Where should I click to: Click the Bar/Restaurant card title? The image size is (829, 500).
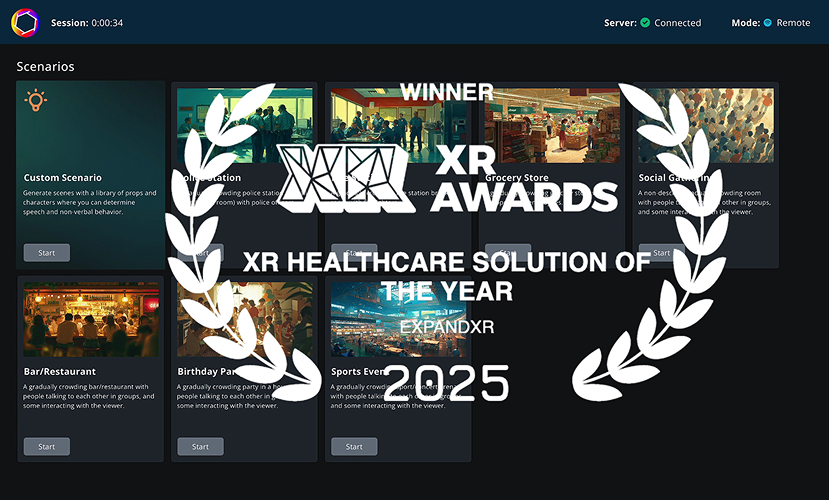tap(60, 372)
